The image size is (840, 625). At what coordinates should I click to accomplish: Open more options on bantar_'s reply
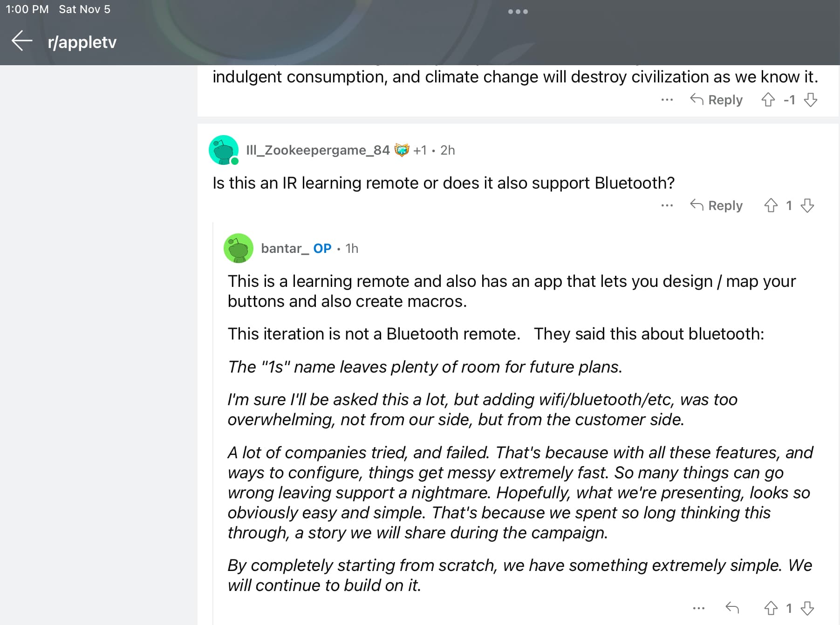click(x=698, y=608)
